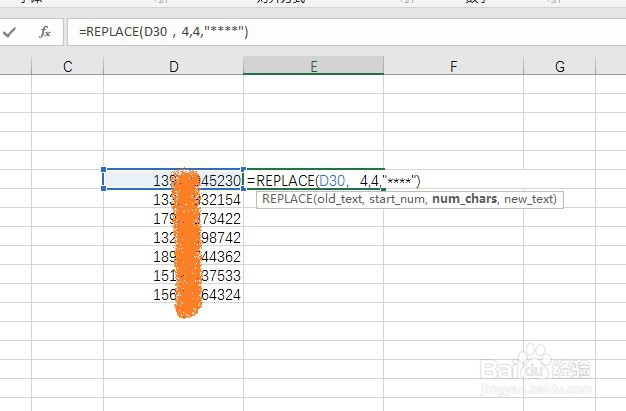Select cell ending in 64324

pyautogui.click(x=173, y=294)
